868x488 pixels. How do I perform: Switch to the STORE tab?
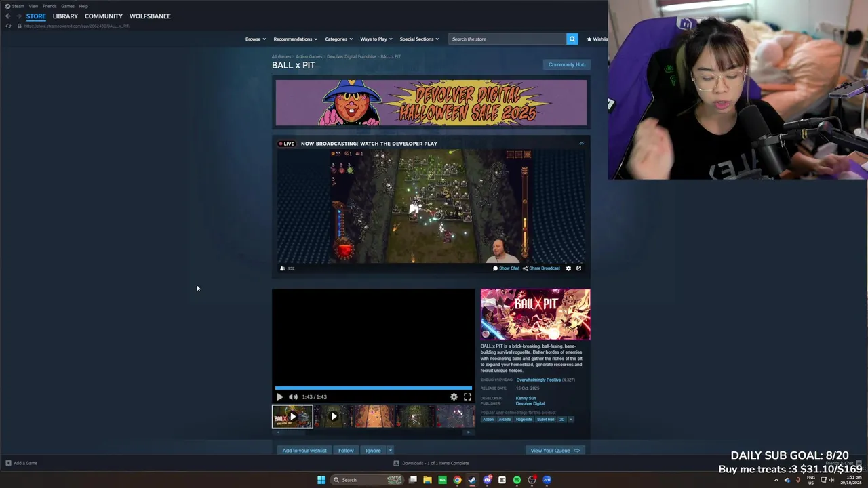point(36,16)
